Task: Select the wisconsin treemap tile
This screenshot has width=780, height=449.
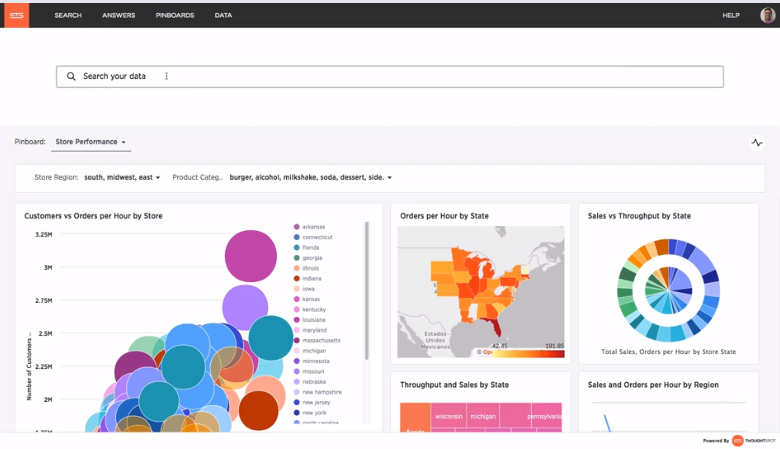Action: 449,416
